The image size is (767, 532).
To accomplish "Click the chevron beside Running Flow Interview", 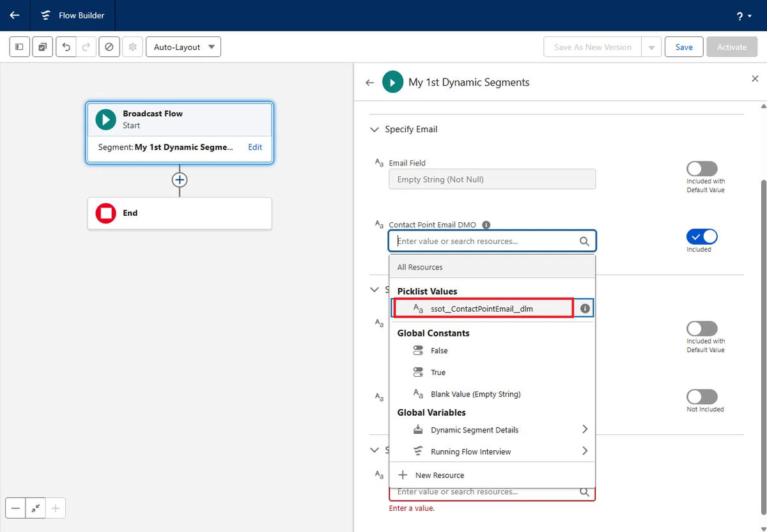I will 584,452.
